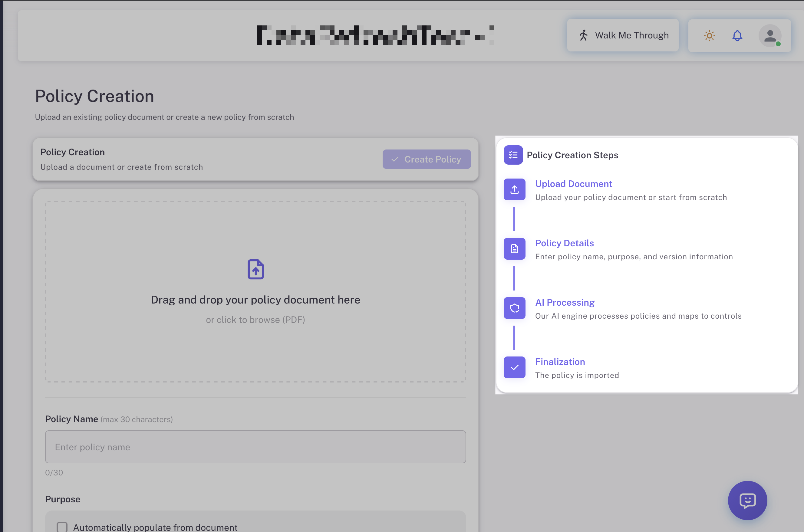Select the AI Processing step title
This screenshot has height=532, width=804.
point(564,303)
